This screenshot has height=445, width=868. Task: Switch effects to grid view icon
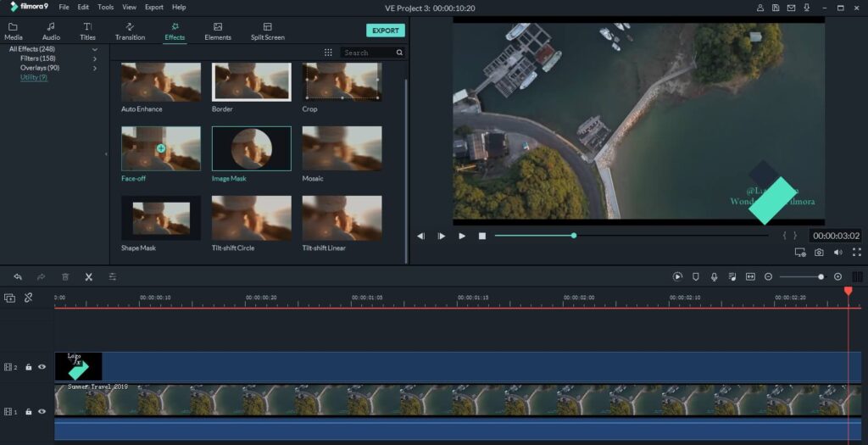328,53
